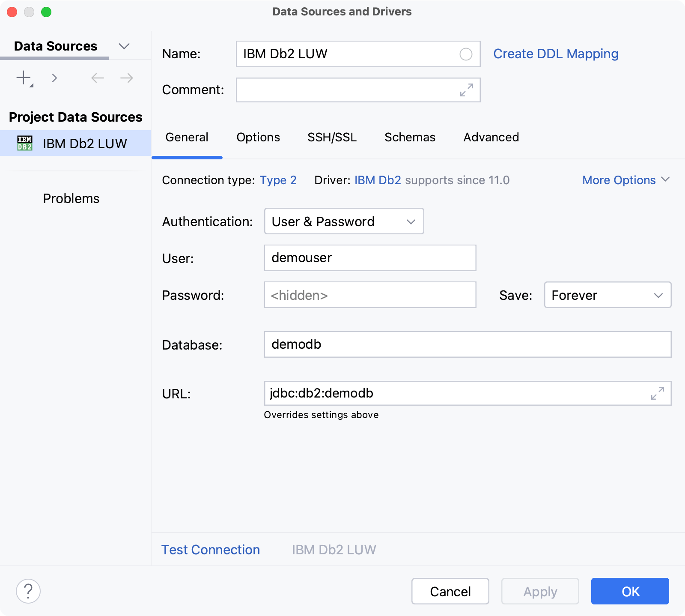Add a new data source
The width and height of the screenshot is (685, 616).
pyautogui.click(x=22, y=78)
